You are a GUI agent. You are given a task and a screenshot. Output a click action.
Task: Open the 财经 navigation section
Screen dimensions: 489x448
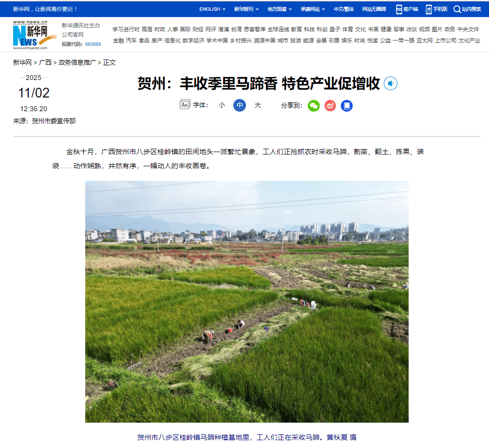[x=198, y=29]
